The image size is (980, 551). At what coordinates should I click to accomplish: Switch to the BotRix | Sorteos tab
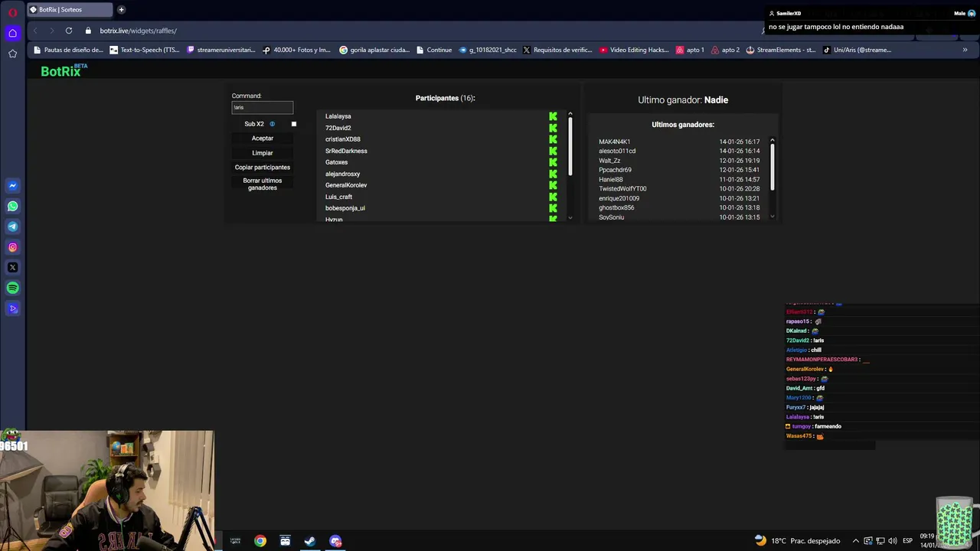70,10
